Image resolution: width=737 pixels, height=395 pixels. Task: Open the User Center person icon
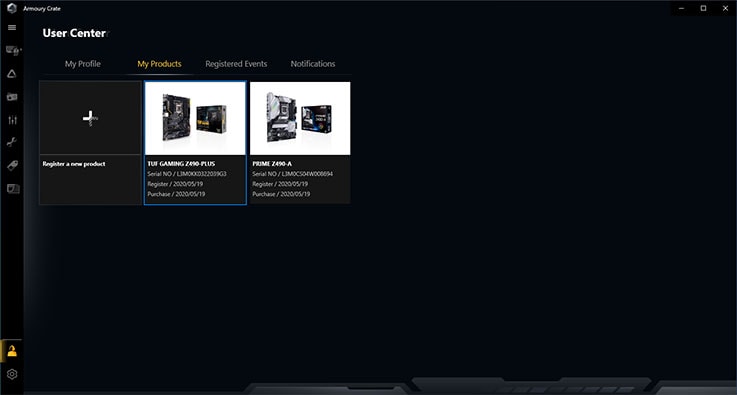(x=12, y=351)
